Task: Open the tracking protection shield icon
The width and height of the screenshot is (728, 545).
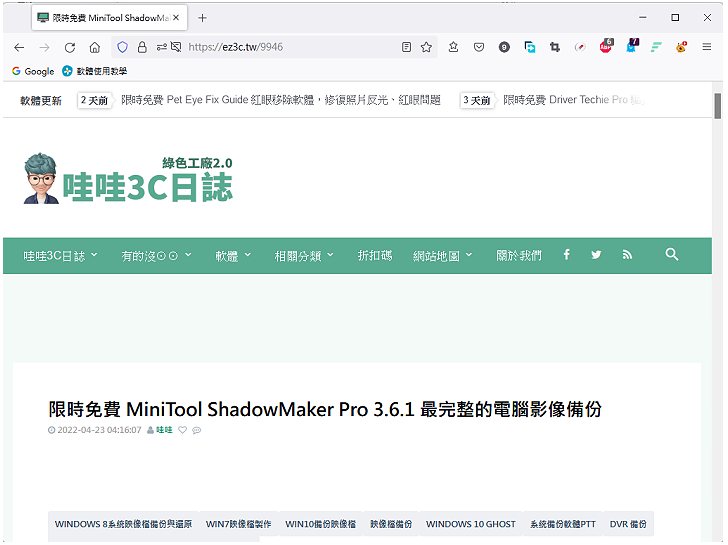Action: 123,47
